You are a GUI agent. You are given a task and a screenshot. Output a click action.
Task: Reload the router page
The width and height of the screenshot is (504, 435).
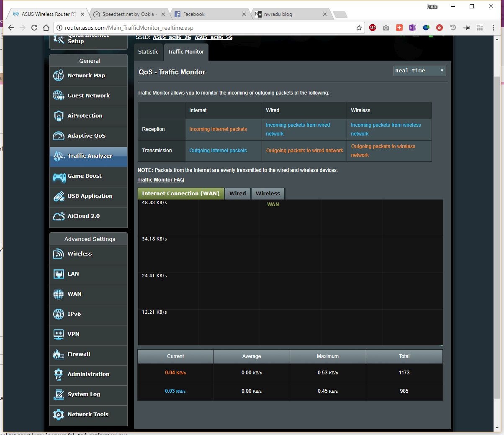click(x=34, y=28)
